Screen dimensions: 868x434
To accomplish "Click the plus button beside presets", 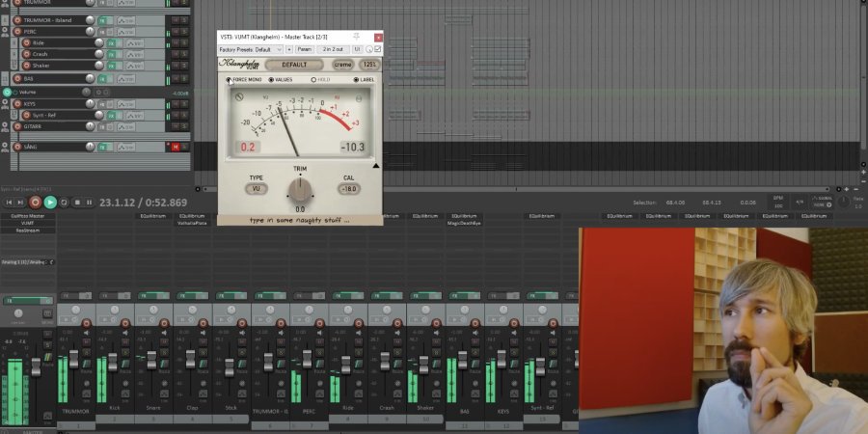I will coord(289,49).
